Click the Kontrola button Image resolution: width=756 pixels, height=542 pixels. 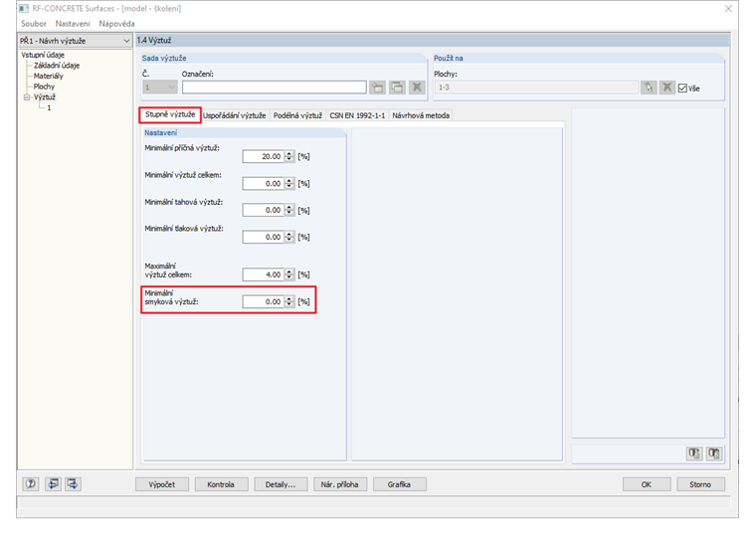click(x=221, y=484)
